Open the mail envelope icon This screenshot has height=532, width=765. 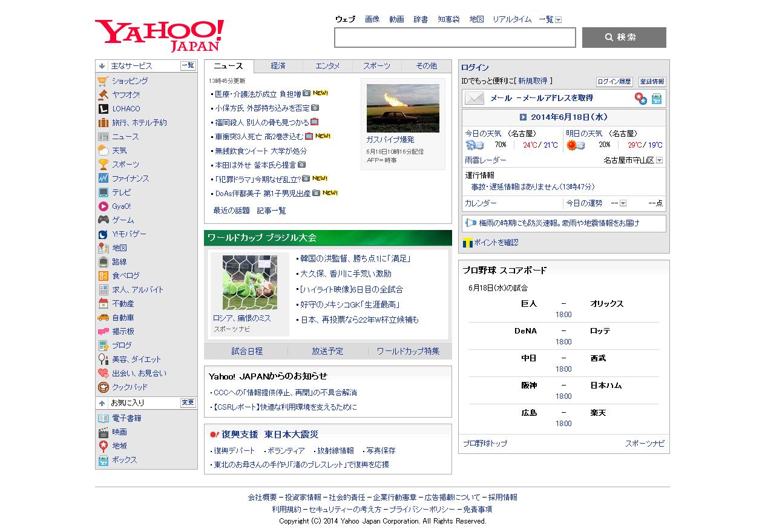(474, 98)
